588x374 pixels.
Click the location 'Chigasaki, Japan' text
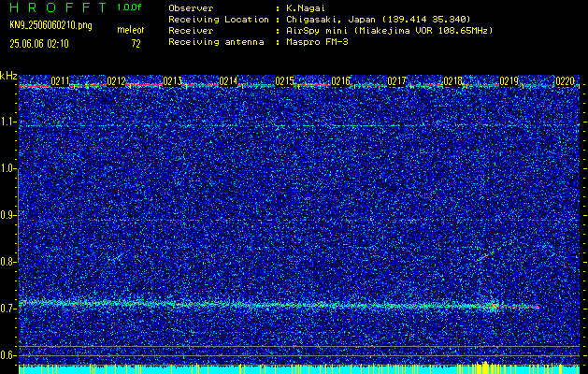(331, 20)
